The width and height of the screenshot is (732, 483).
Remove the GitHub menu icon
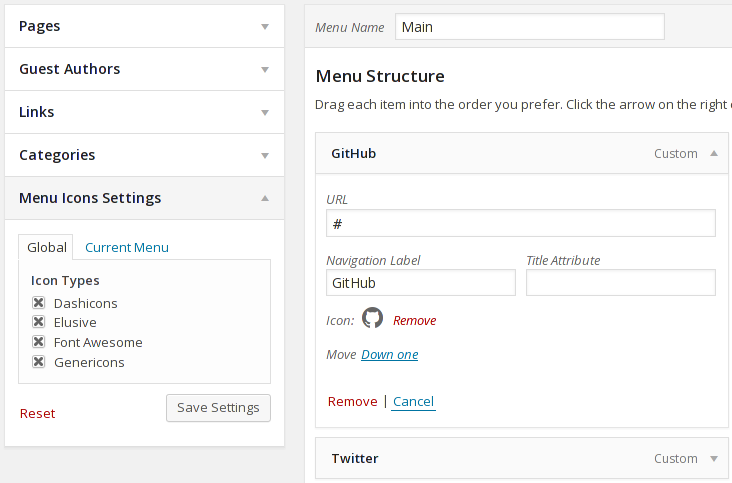[414, 321]
